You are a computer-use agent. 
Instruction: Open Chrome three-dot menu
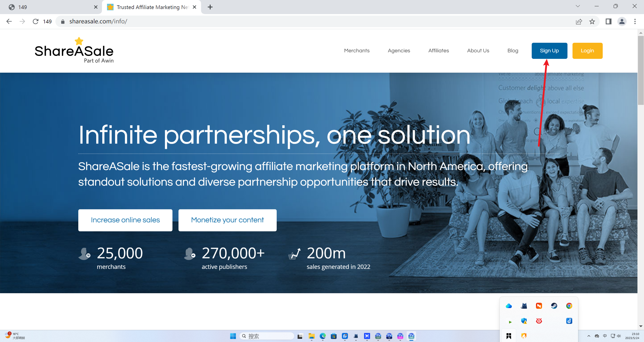pyautogui.click(x=635, y=22)
